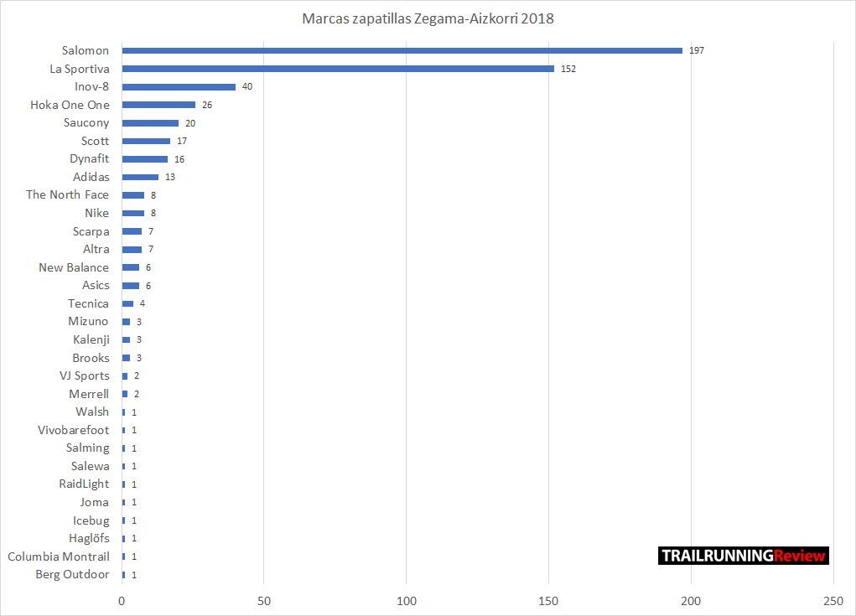The width and height of the screenshot is (856, 616).
Task: Click the Inov-8 axis label
Action: [x=91, y=87]
